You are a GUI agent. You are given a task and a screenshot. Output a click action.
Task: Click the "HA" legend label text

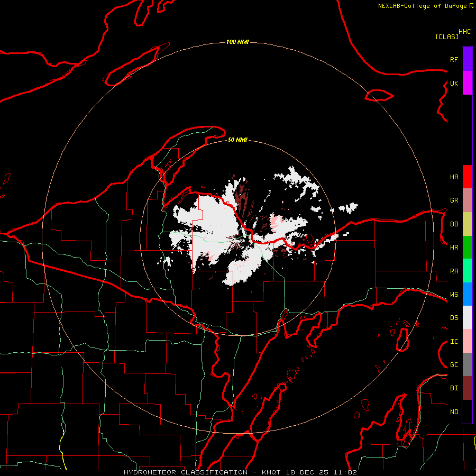[x=454, y=177]
